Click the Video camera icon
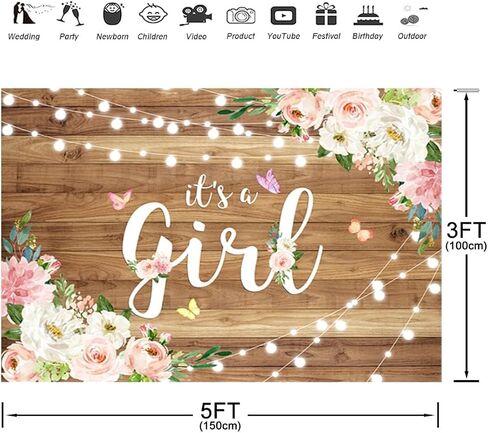 click(x=196, y=15)
